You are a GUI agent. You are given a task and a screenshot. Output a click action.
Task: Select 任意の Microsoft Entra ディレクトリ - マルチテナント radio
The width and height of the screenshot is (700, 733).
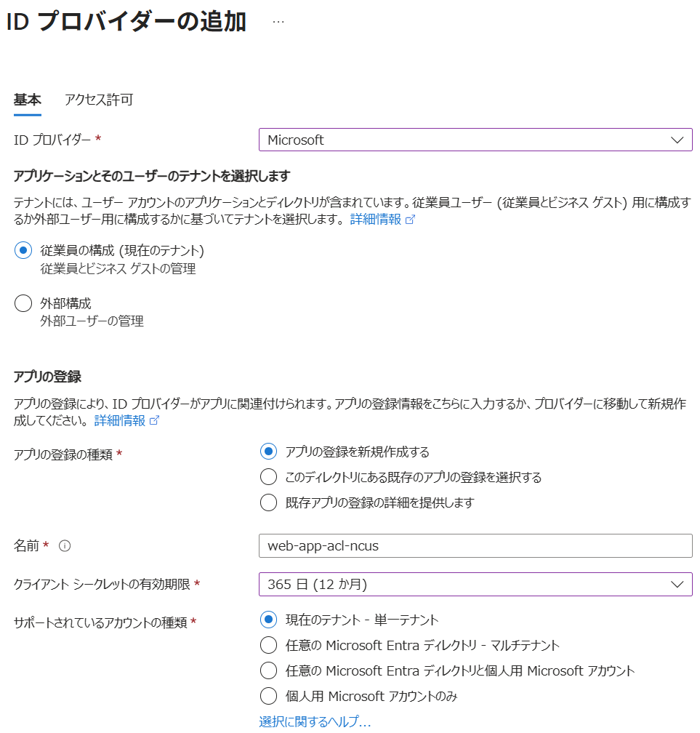click(x=268, y=645)
